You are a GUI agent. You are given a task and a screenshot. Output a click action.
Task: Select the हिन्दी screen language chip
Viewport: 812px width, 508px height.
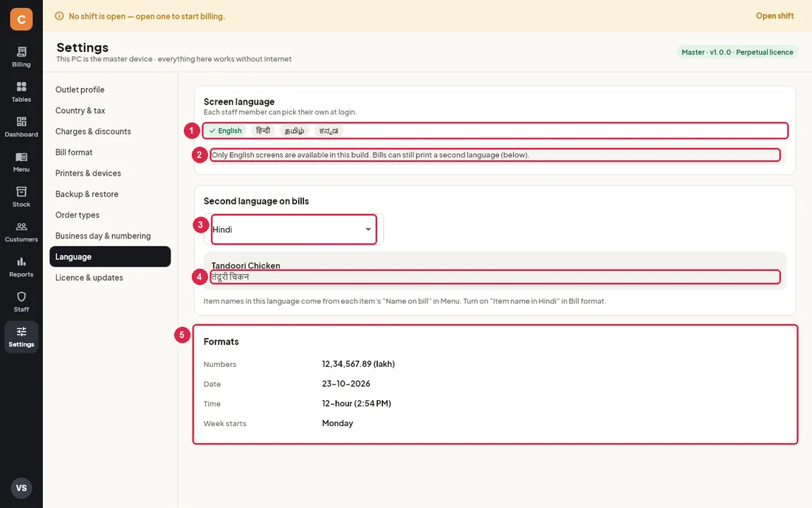point(263,131)
